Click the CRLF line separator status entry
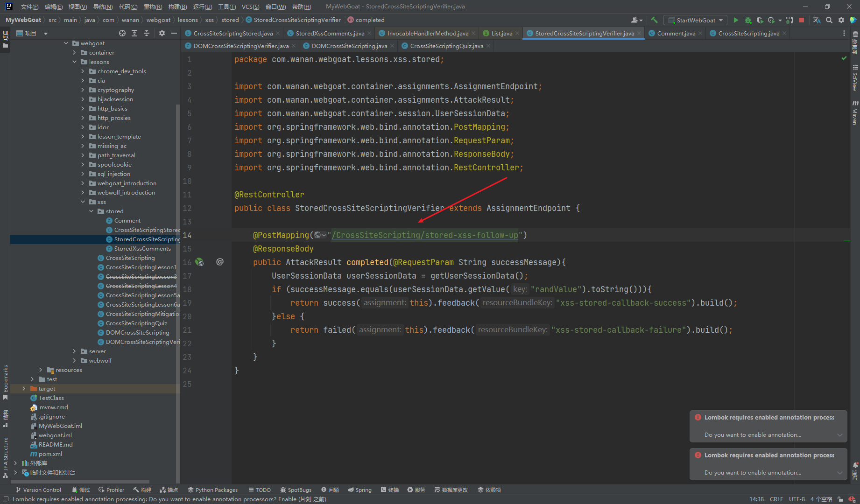This screenshot has height=504, width=860. 776,499
